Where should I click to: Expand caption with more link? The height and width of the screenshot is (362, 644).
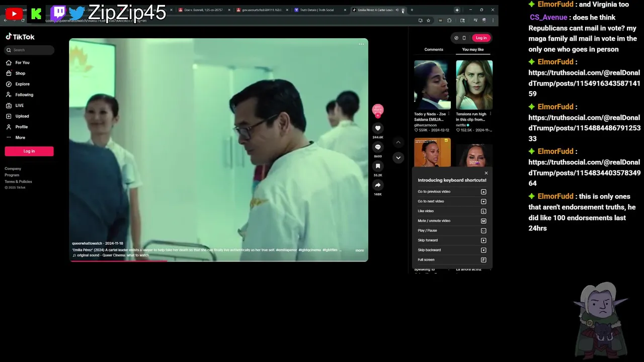pyautogui.click(x=359, y=250)
